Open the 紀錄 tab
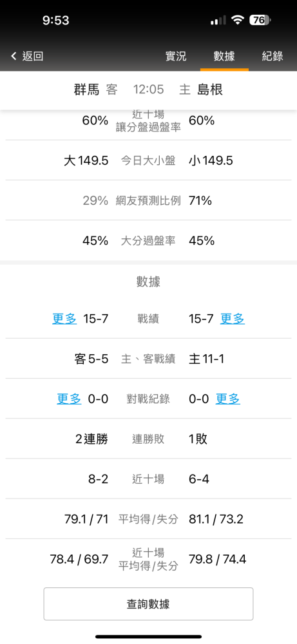Viewport: 297px width, 644px height. click(273, 56)
